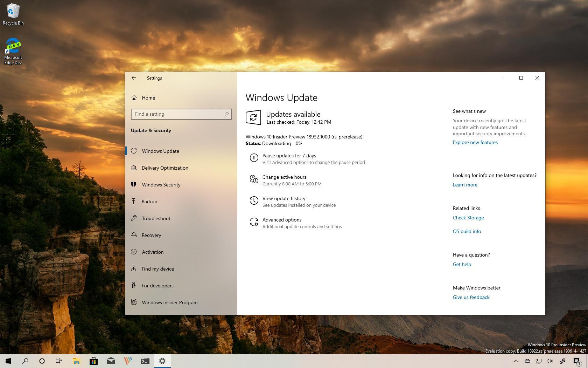Pause updates for 7 days
The width and height of the screenshot is (588, 368).
(x=289, y=156)
